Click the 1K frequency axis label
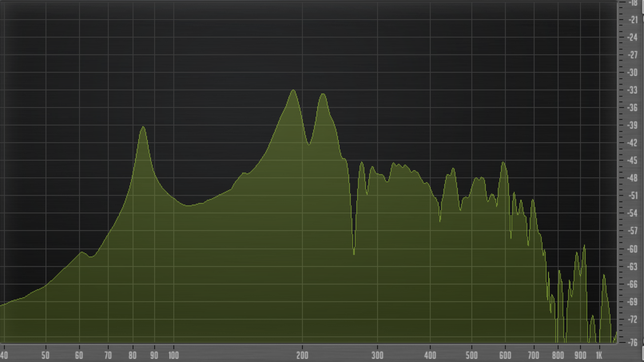This screenshot has width=644, height=362. [x=599, y=355]
